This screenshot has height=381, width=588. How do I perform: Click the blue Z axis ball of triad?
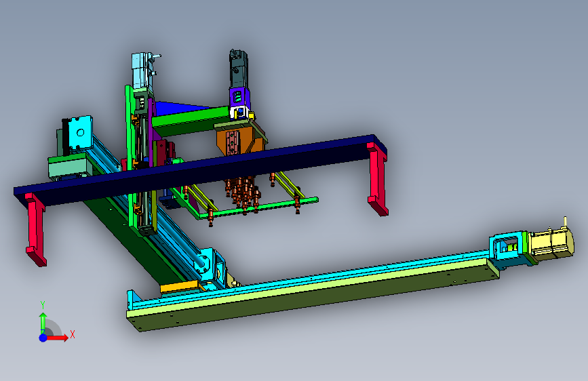[43, 338]
